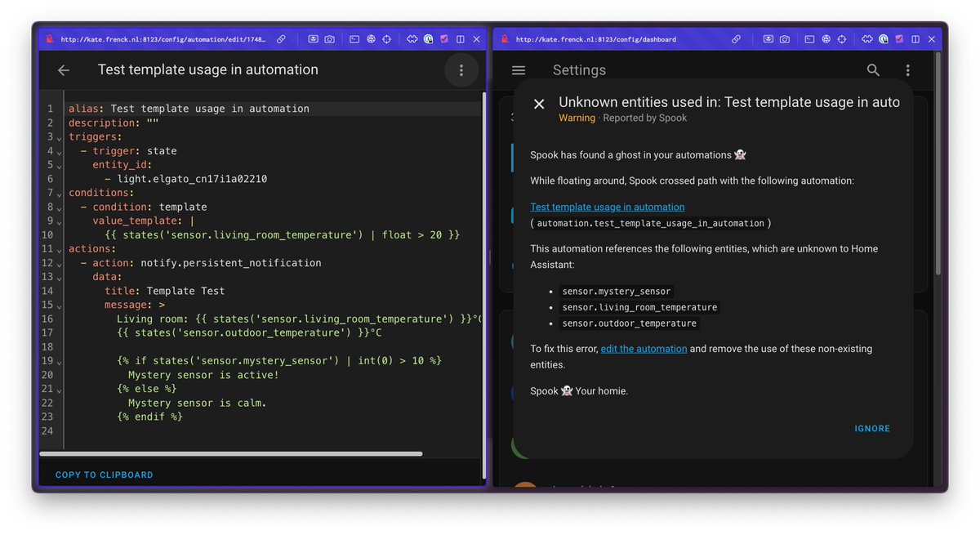The image size is (980, 535).
Task: Click dashboard pane URL address field
Action: [596, 38]
